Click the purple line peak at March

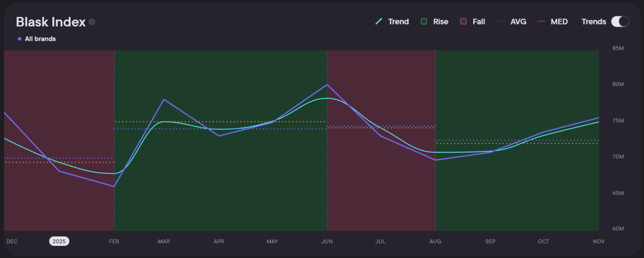pos(164,99)
